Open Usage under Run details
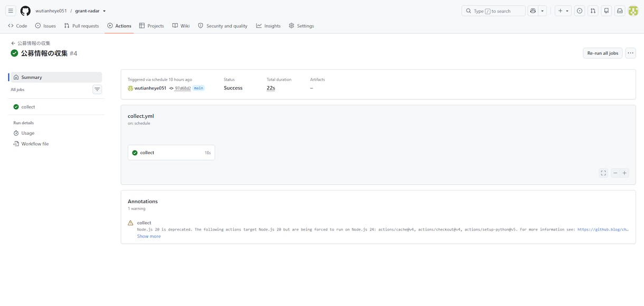Viewport: 644px width, 306px height. [56, 133]
